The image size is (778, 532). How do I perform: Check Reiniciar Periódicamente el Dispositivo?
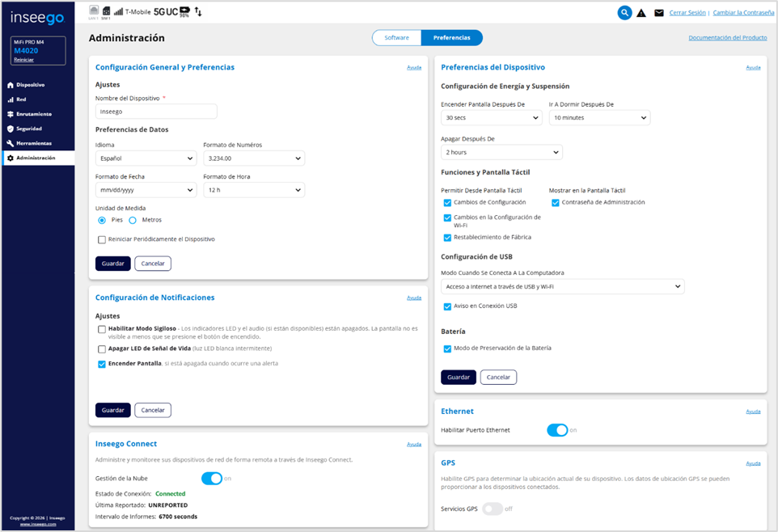(102, 239)
